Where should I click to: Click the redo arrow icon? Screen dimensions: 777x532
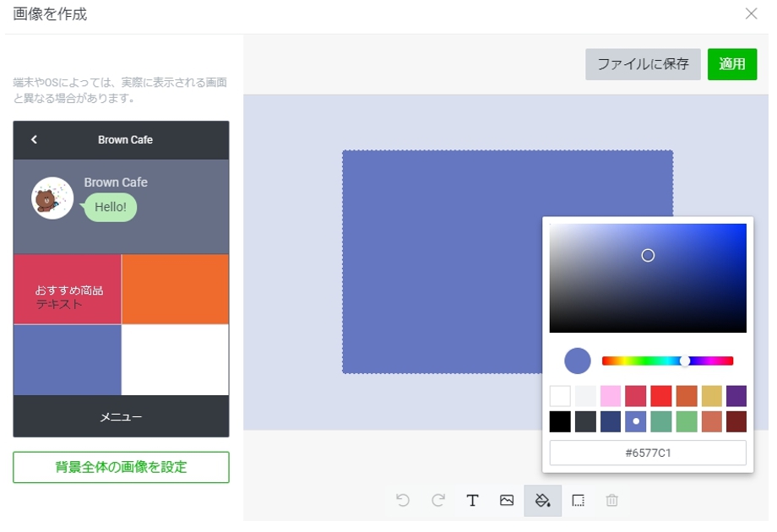pos(438,500)
